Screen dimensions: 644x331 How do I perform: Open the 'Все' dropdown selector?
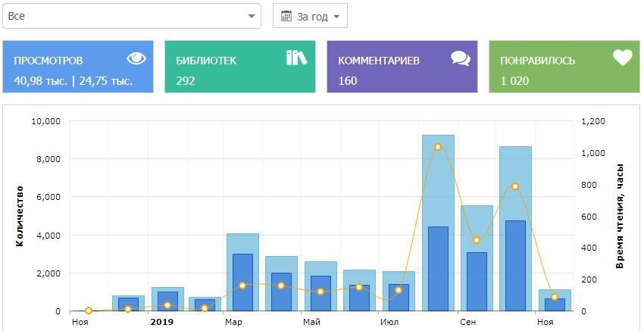tap(131, 16)
